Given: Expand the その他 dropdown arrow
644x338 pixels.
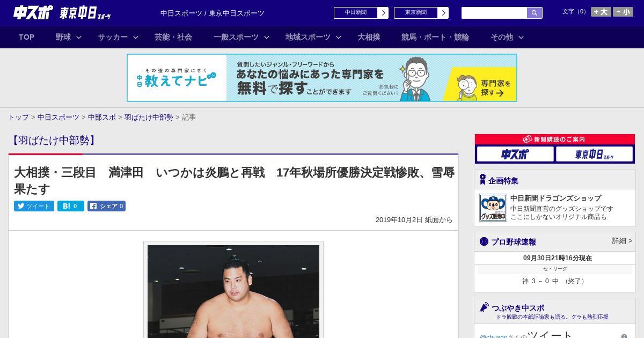Looking at the screenshot, I should (x=521, y=37).
